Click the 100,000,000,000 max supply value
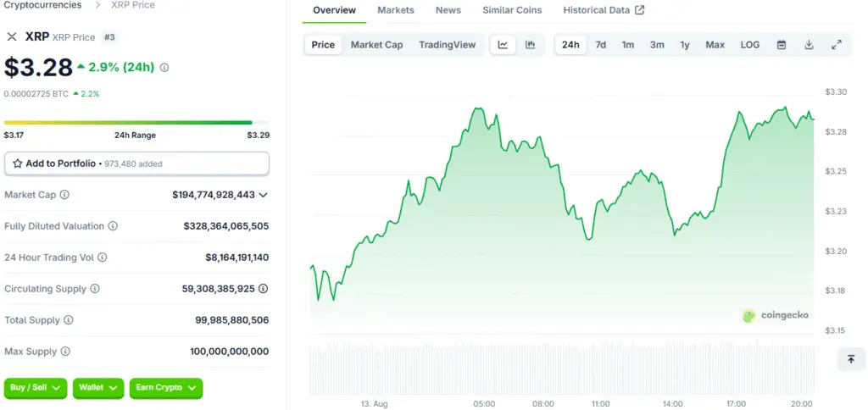This screenshot has height=410, width=868. (x=229, y=352)
